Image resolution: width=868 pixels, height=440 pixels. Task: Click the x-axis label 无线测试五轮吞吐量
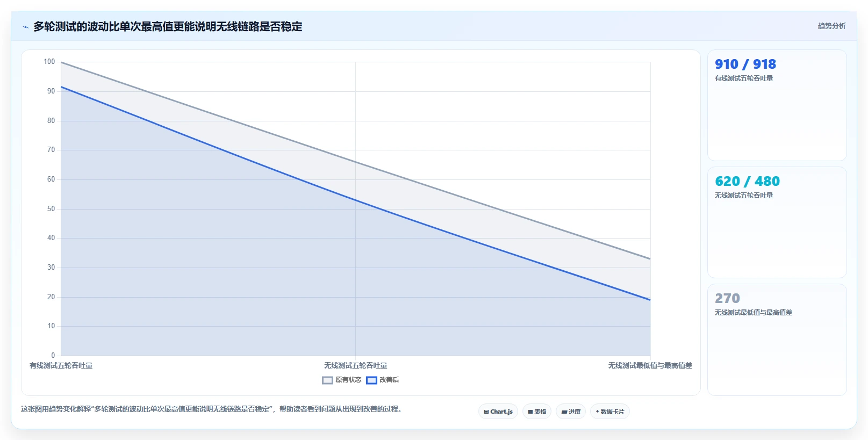[x=355, y=365]
